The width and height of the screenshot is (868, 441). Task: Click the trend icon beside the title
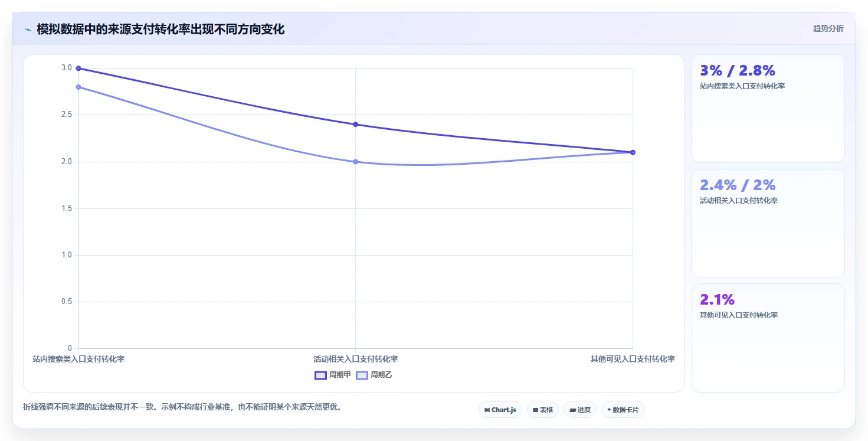coord(28,30)
